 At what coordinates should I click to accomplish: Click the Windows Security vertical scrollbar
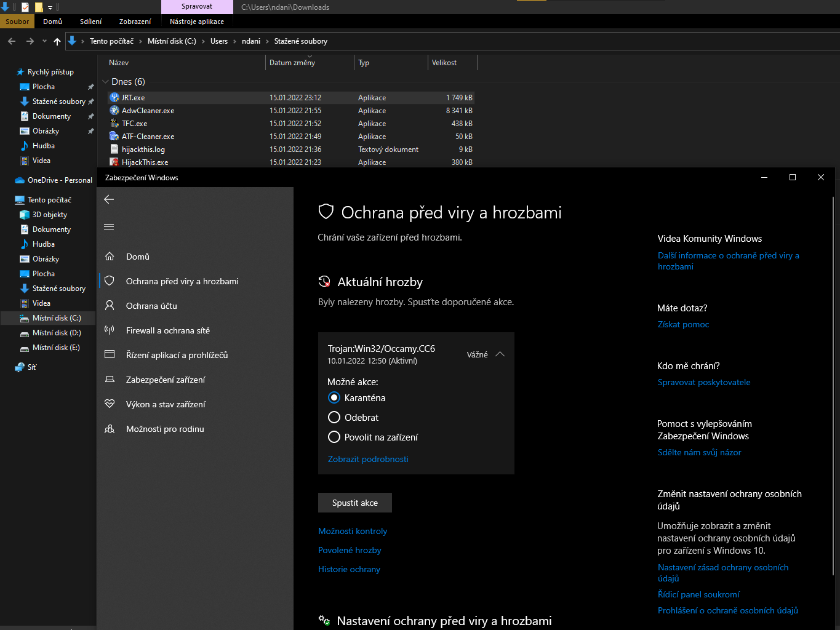click(833, 381)
